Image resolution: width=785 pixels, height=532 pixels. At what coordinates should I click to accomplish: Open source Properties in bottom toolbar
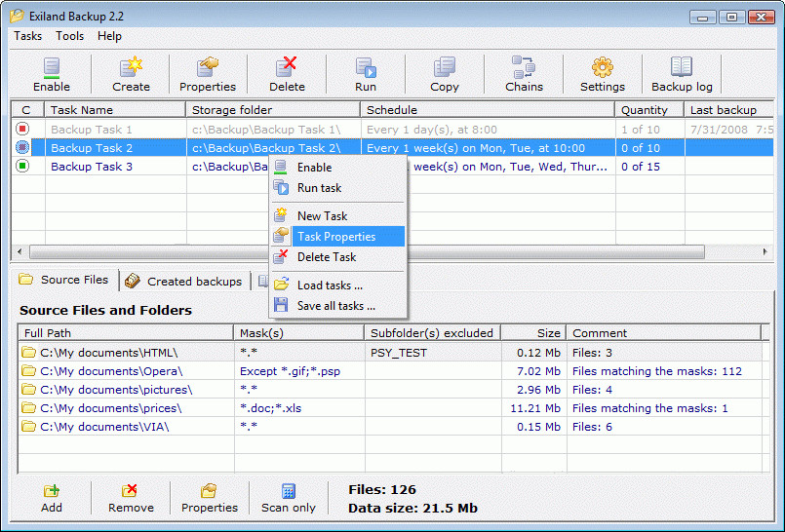[x=209, y=490]
